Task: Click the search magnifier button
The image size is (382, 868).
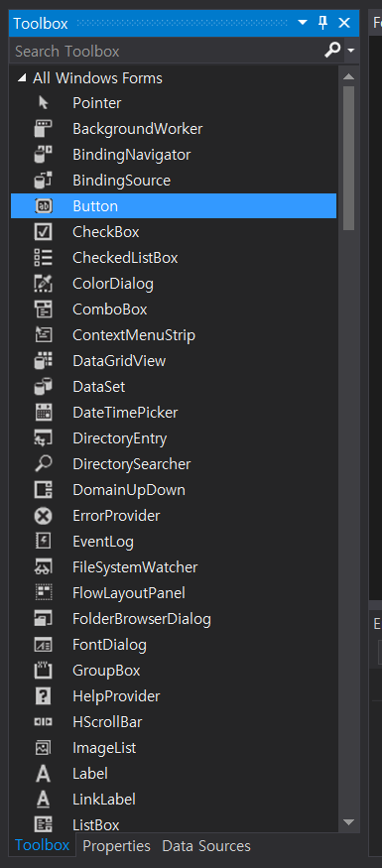Action: coord(332,51)
